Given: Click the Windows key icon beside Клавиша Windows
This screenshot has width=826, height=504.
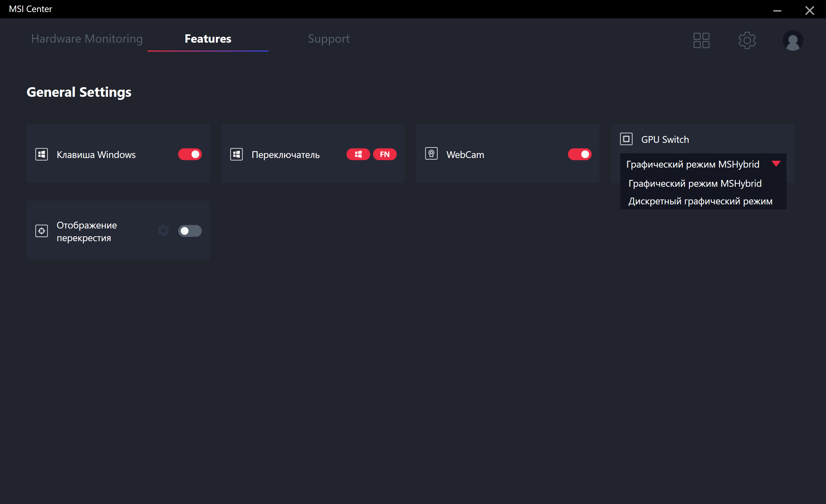Looking at the screenshot, I should tap(41, 155).
